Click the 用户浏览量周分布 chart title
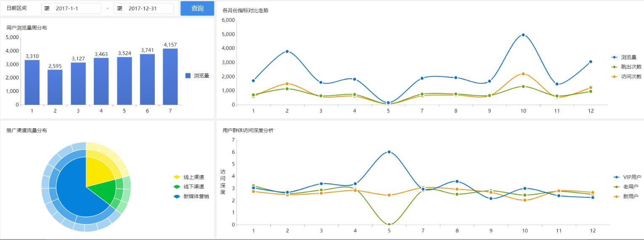 [x=27, y=28]
